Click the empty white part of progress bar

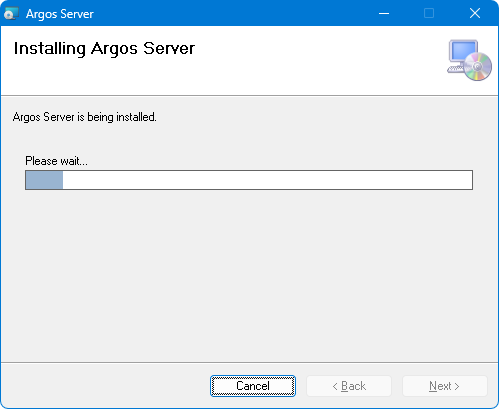[267, 180]
